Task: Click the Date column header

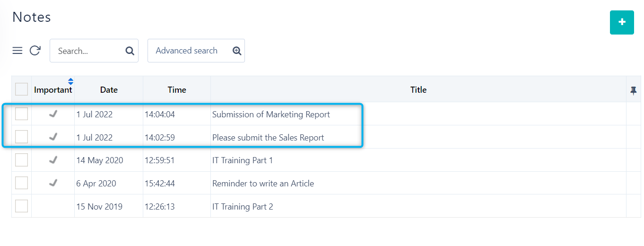Action: pos(109,90)
